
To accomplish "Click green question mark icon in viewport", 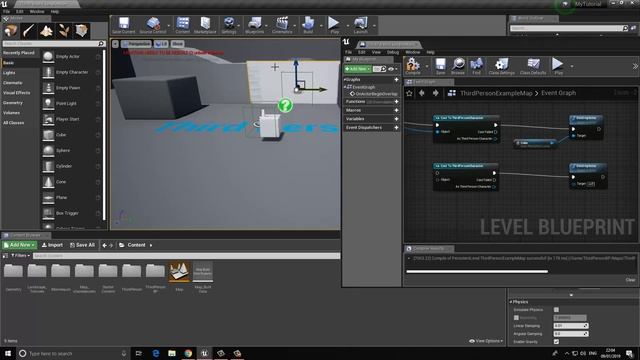I will 285,105.
